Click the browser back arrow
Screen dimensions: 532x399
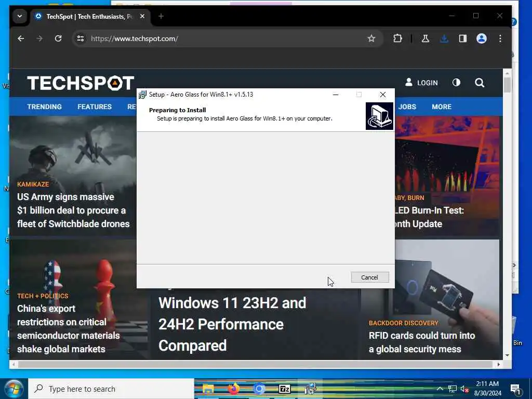[x=21, y=38]
